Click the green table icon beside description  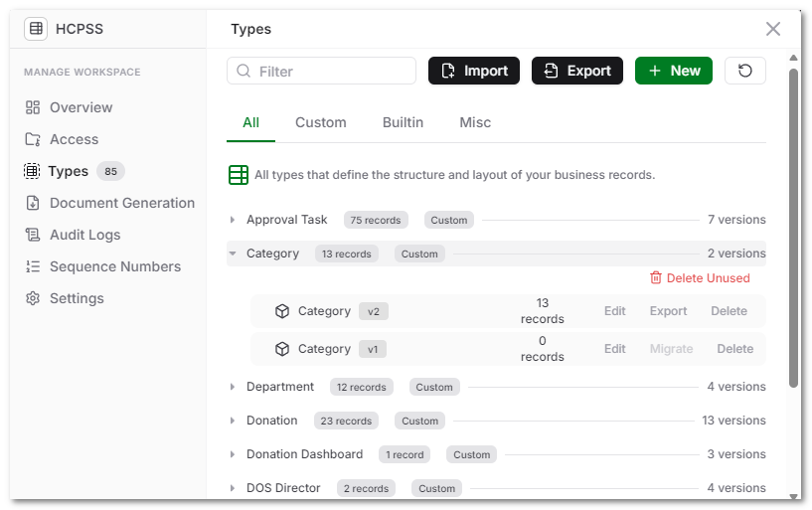click(x=239, y=175)
